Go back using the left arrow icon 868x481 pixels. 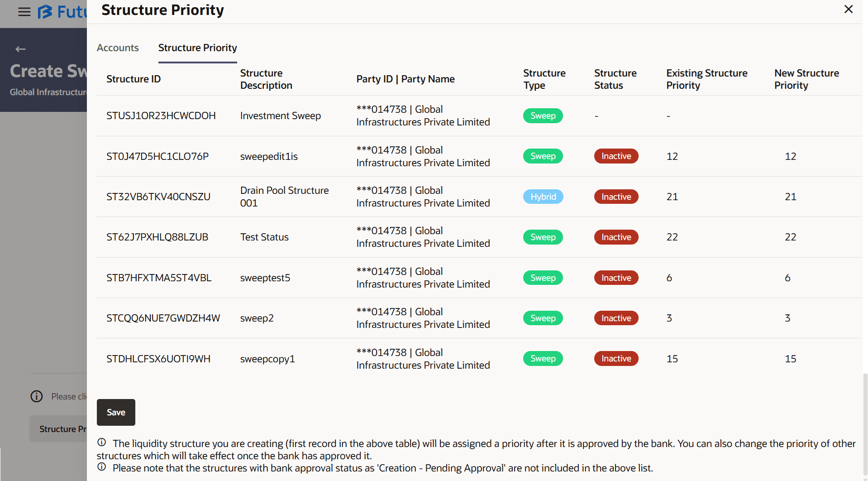[20, 49]
